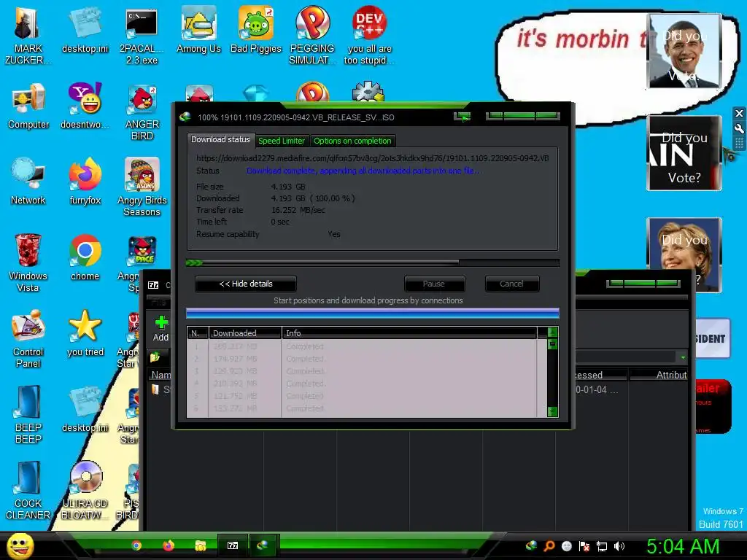Image resolution: width=747 pixels, height=560 pixels.
Task: Select the 'you tried' gold star icon
Action: pos(85,333)
